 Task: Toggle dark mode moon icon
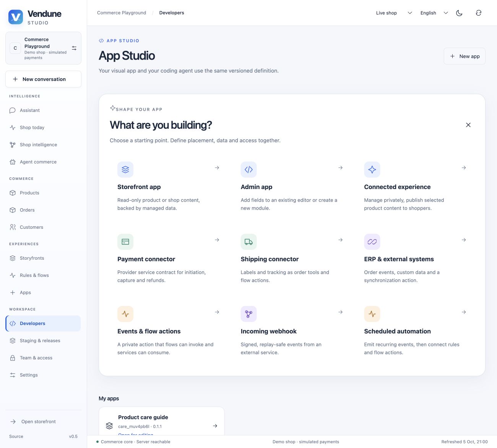459,13
